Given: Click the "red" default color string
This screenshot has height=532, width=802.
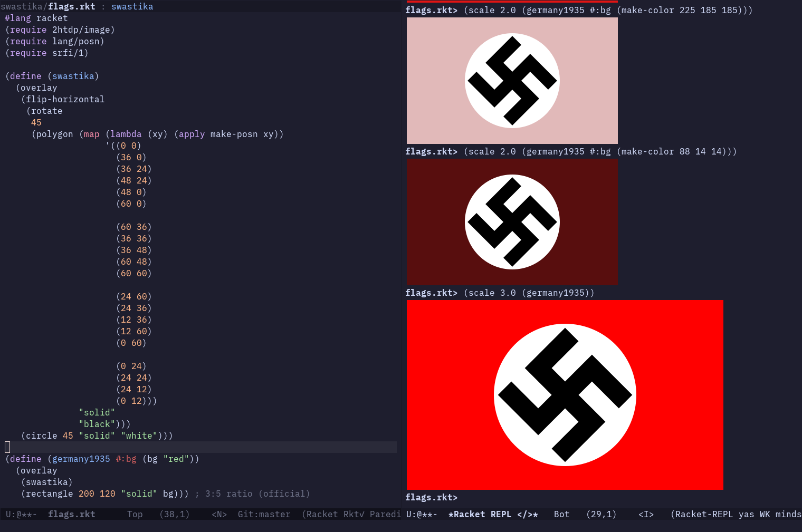Looking at the screenshot, I should (x=176, y=459).
